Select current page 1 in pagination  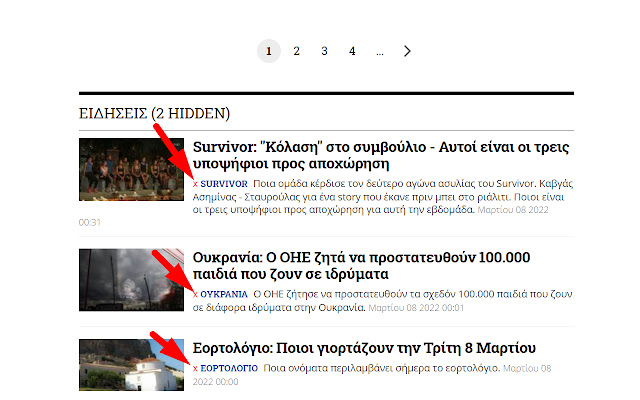(x=269, y=51)
